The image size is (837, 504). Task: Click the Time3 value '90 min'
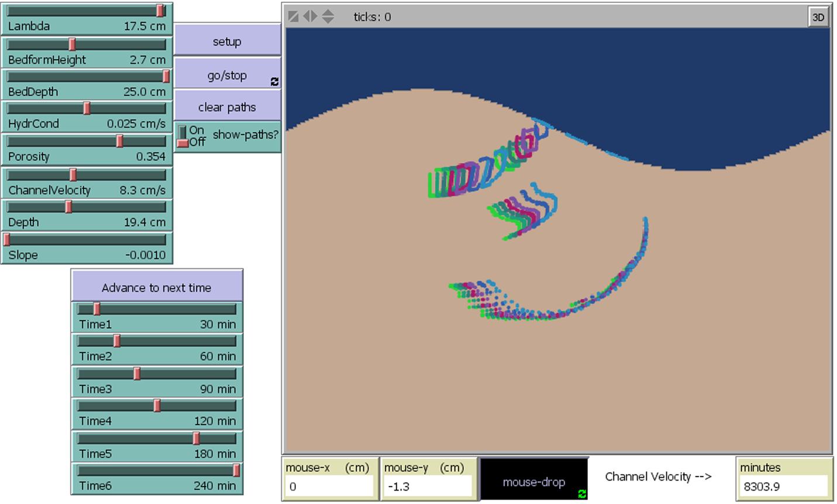tap(218, 389)
